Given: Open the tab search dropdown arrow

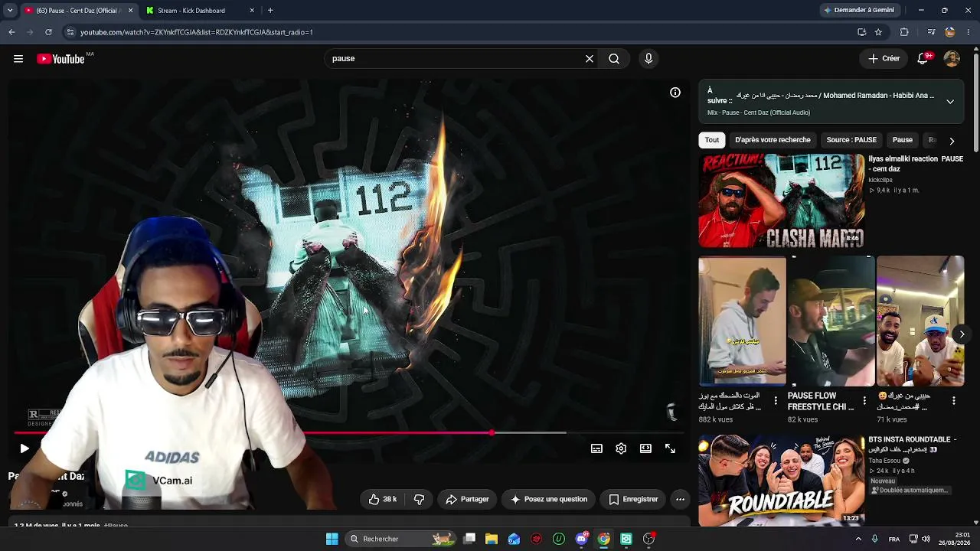Looking at the screenshot, I should 10,11.
